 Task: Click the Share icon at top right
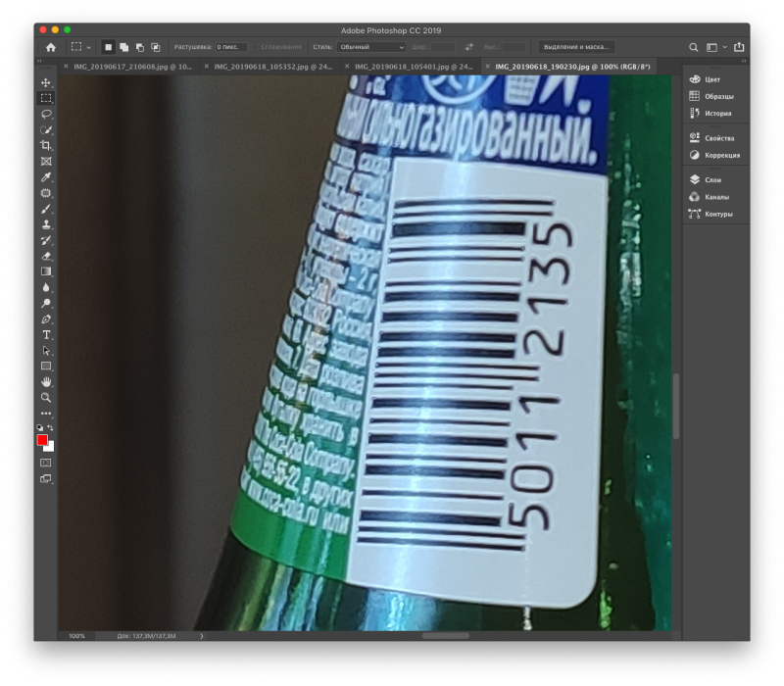(x=739, y=47)
